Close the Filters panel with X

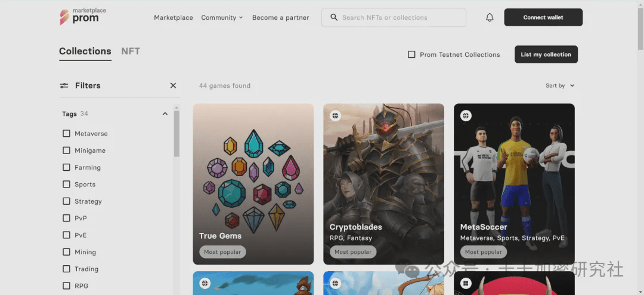point(173,85)
